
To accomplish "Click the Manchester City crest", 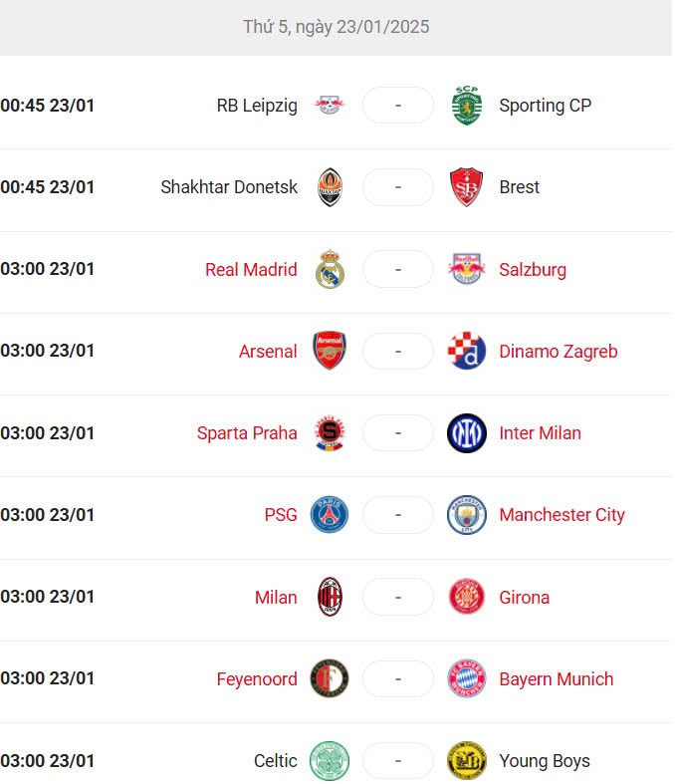I will point(466,515).
